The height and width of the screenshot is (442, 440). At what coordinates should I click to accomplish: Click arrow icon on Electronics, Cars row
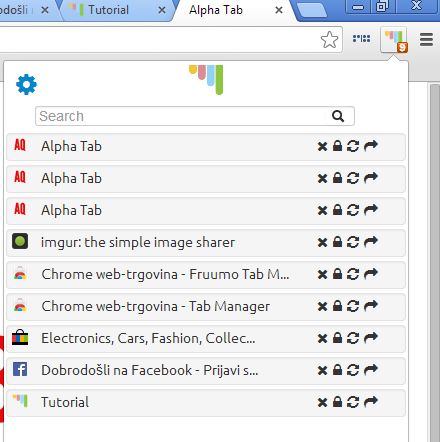(x=371, y=337)
